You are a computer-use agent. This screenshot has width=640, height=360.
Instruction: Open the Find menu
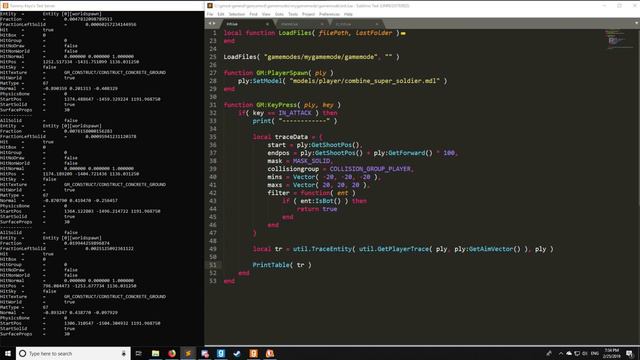pos(253,14)
